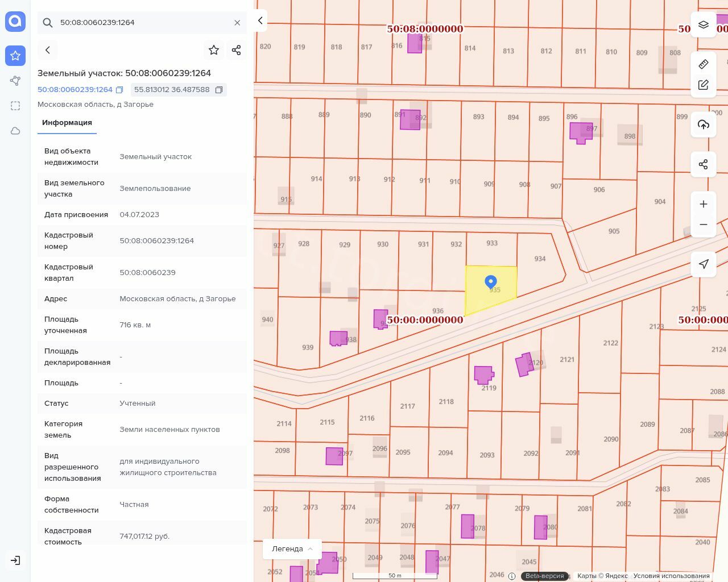Clear the search field text
This screenshot has width=728, height=582.
tap(237, 23)
